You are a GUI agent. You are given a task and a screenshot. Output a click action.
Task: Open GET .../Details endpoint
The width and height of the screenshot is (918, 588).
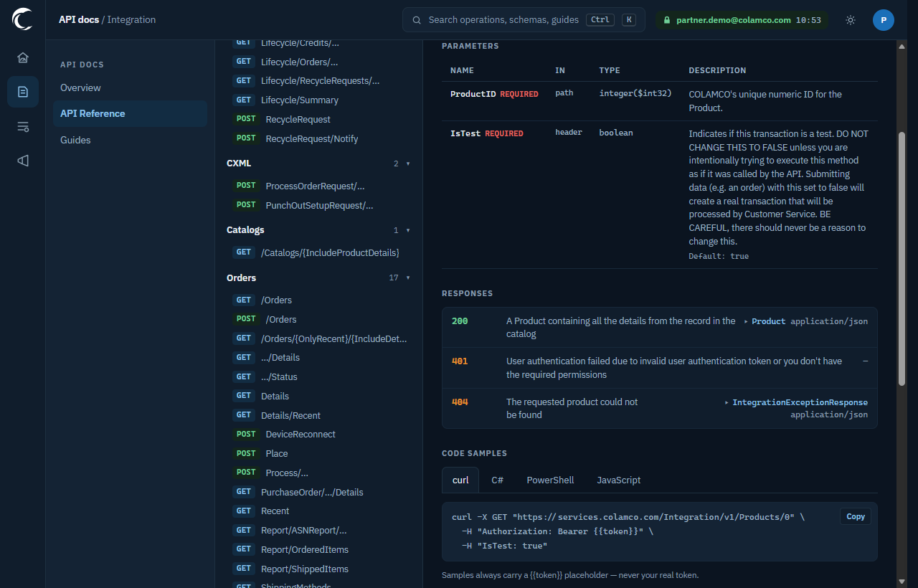pyautogui.click(x=319, y=358)
